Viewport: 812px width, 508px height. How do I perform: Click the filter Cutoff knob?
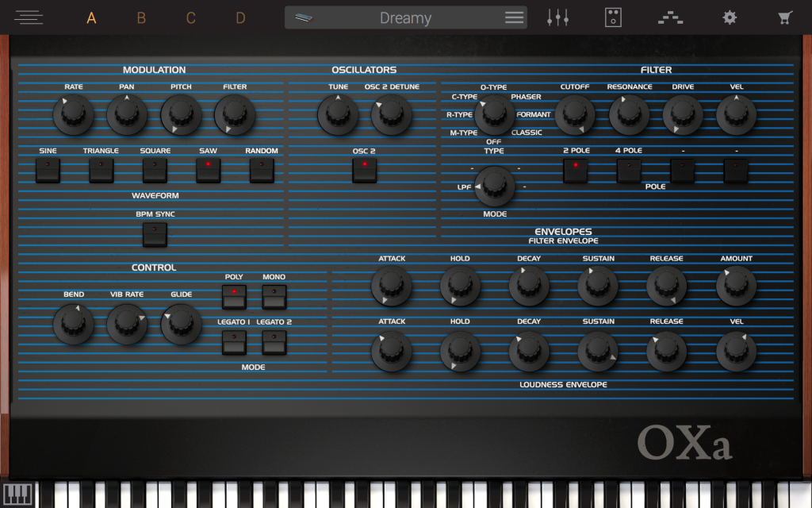(x=575, y=114)
